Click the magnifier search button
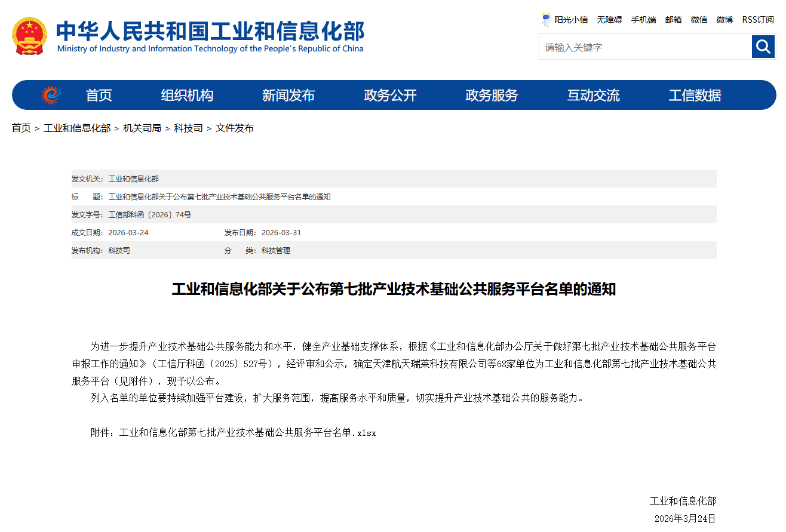Image resolution: width=786 pixels, height=532 pixels. [x=763, y=47]
